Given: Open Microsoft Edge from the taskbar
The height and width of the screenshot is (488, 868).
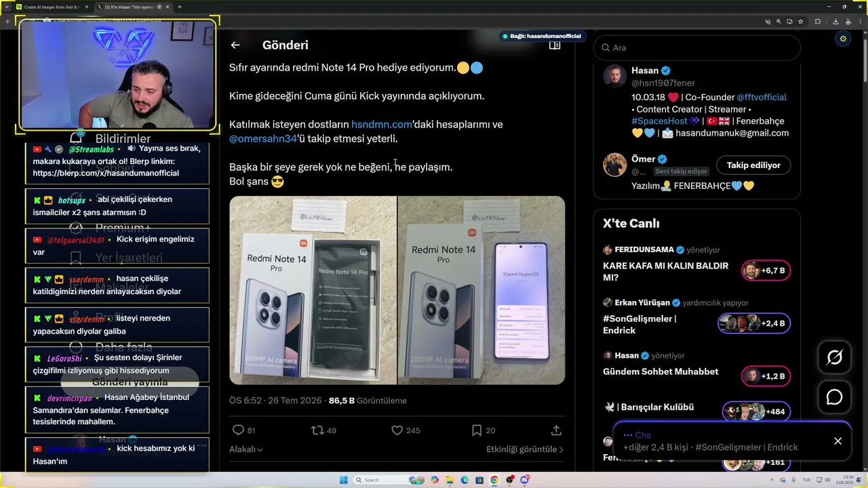Looking at the screenshot, I should click(465, 480).
